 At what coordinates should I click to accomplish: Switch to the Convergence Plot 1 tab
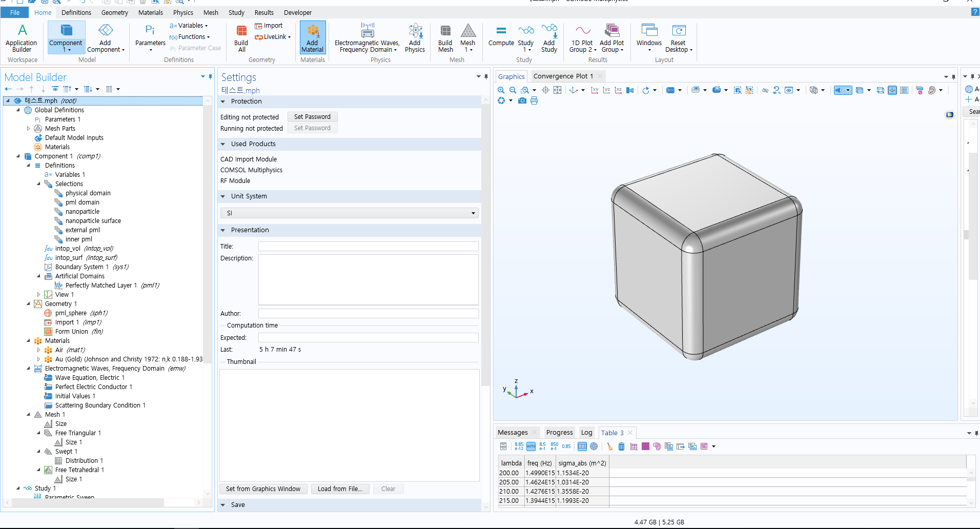tap(563, 76)
